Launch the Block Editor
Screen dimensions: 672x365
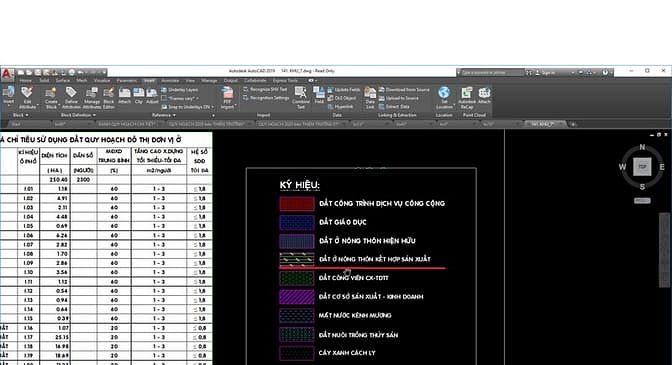(x=108, y=98)
